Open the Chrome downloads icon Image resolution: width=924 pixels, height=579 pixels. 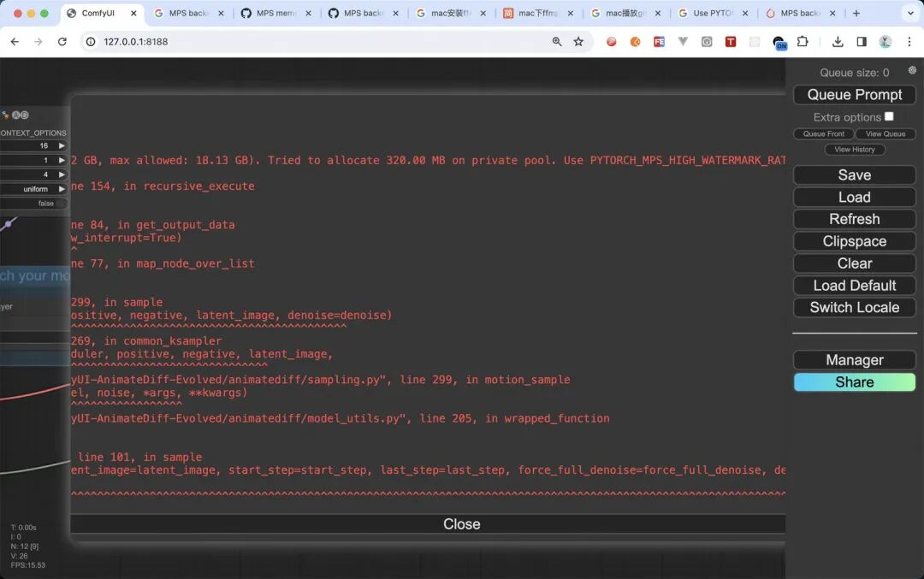838,41
